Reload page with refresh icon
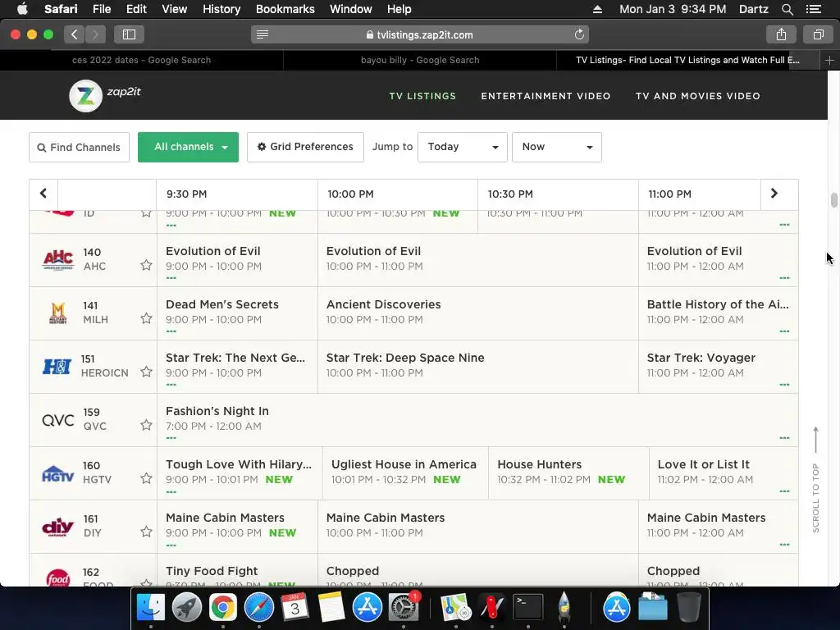This screenshot has width=840, height=630. pos(579,34)
